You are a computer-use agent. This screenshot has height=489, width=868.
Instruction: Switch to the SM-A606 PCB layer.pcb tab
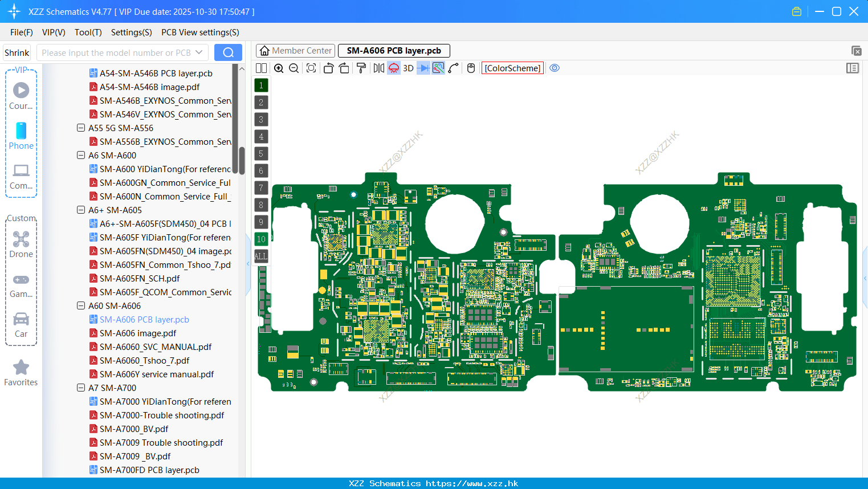pyautogui.click(x=393, y=50)
